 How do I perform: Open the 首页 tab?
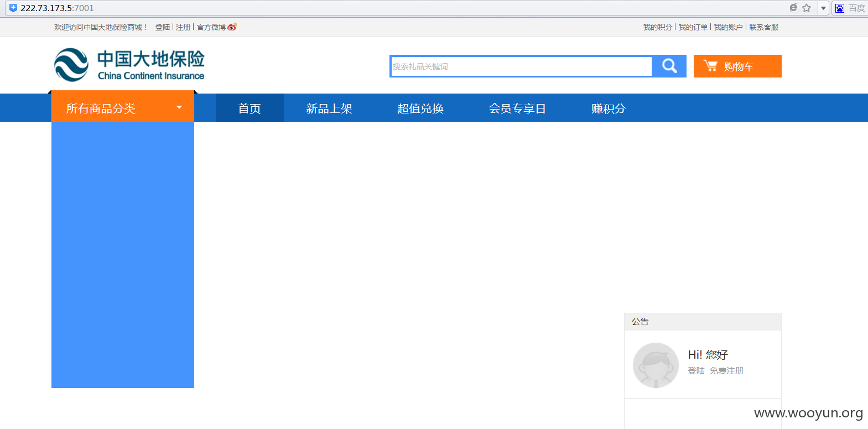[x=250, y=108]
